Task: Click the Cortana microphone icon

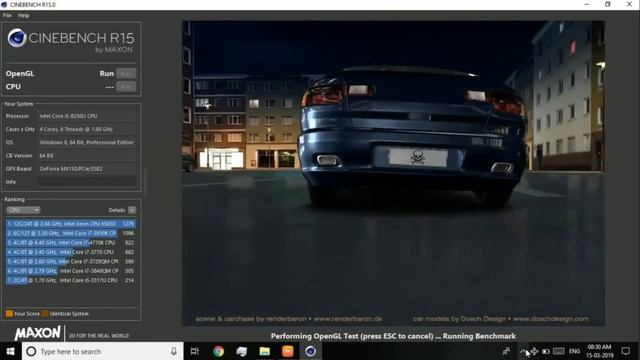Action: [173, 351]
